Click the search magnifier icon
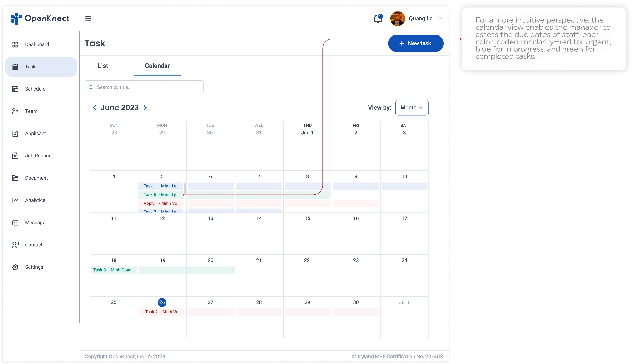This screenshot has height=364, width=633. [x=91, y=87]
